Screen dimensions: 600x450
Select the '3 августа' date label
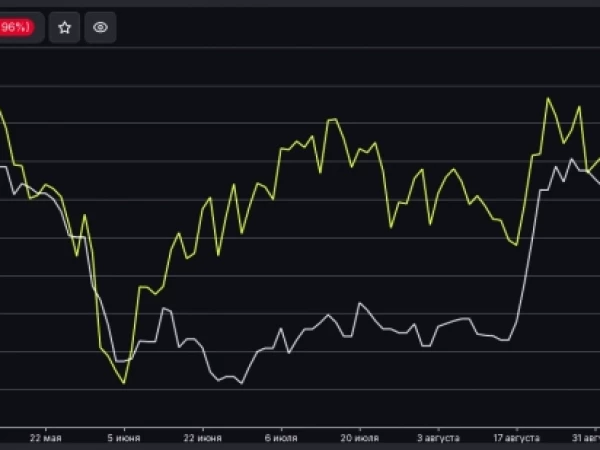pos(438,438)
